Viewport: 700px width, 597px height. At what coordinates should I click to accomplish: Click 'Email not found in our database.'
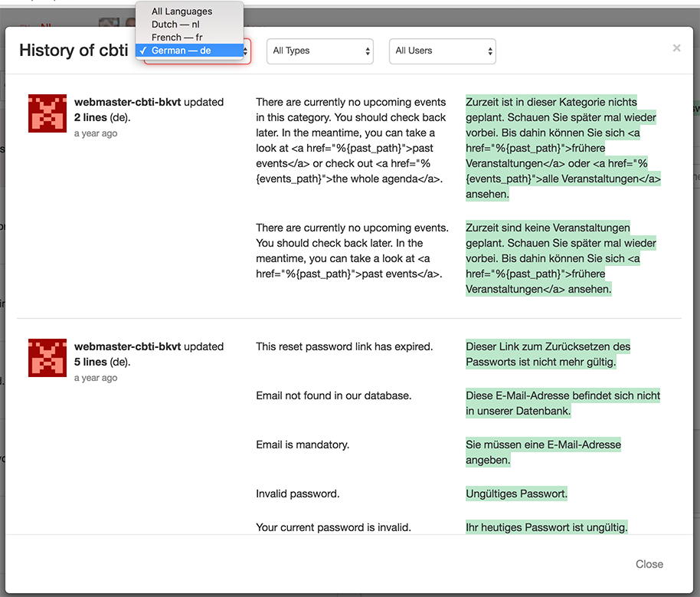coord(333,396)
